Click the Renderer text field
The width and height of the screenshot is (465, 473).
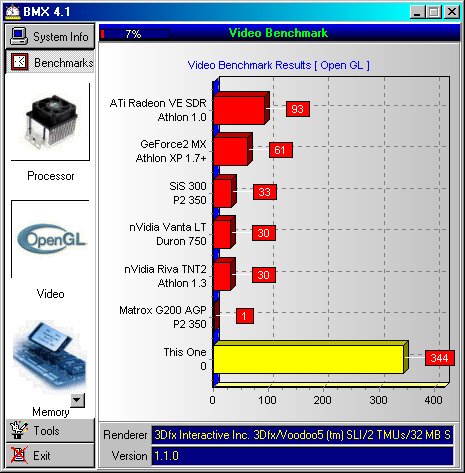point(302,435)
